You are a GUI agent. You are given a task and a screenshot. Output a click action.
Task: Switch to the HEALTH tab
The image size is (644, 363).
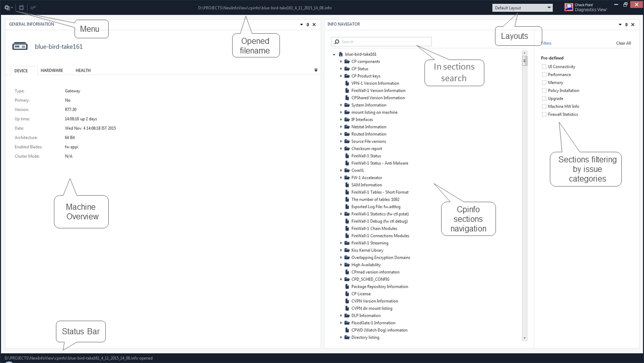click(x=83, y=71)
